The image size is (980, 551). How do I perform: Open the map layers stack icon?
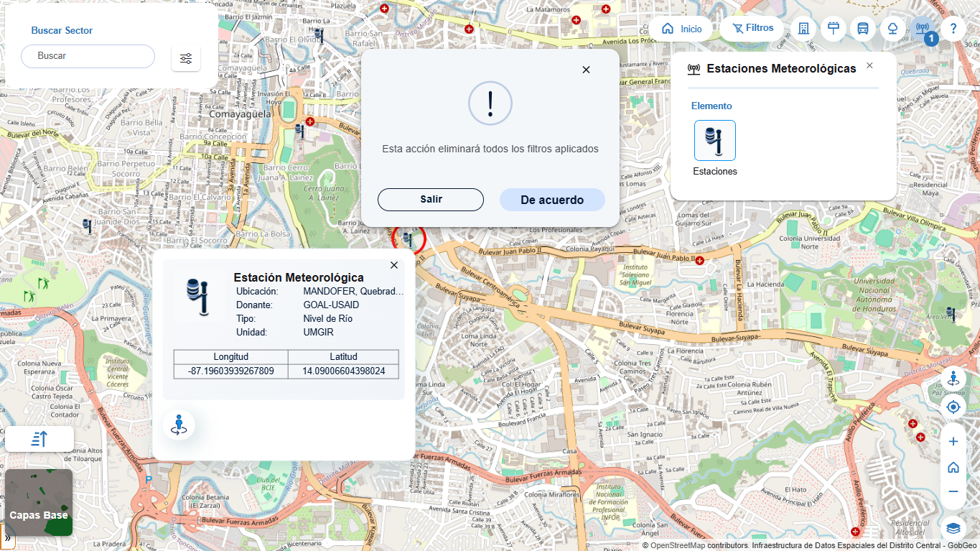pos(953,528)
